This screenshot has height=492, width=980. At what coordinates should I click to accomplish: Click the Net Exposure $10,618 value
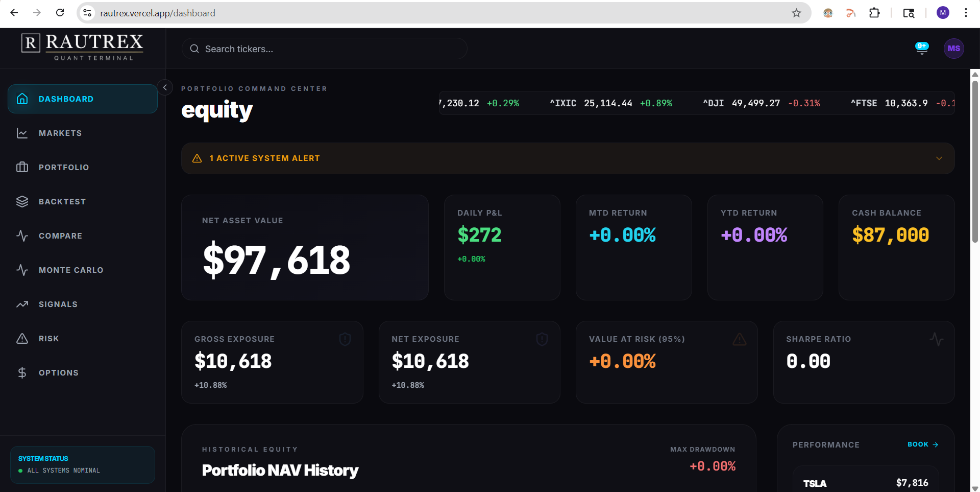(x=430, y=361)
